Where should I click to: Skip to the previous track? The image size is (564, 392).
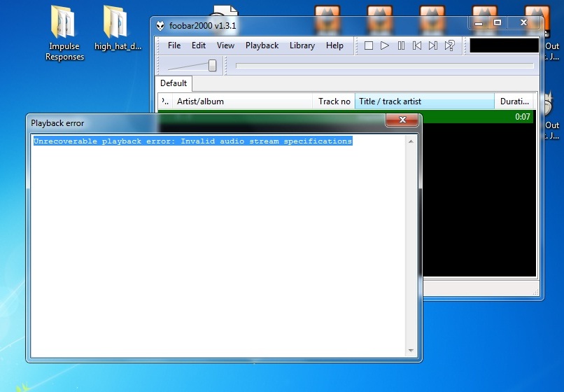[417, 45]
